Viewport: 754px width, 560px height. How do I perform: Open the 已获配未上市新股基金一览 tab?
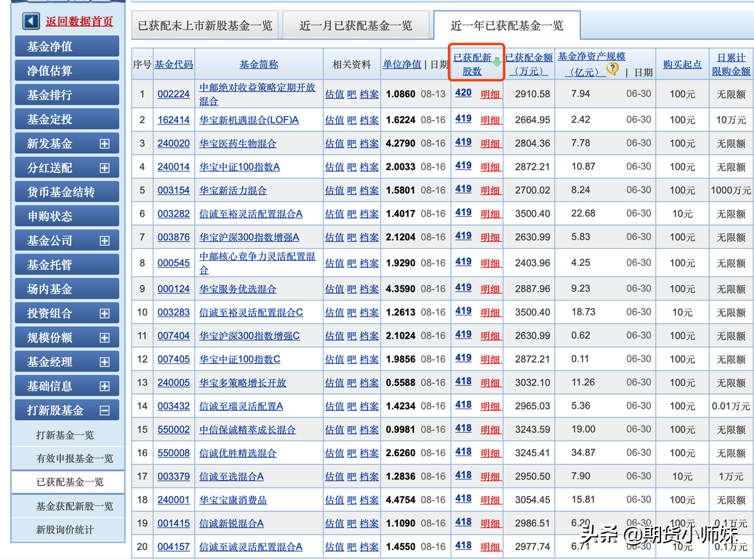click(204, 25)
